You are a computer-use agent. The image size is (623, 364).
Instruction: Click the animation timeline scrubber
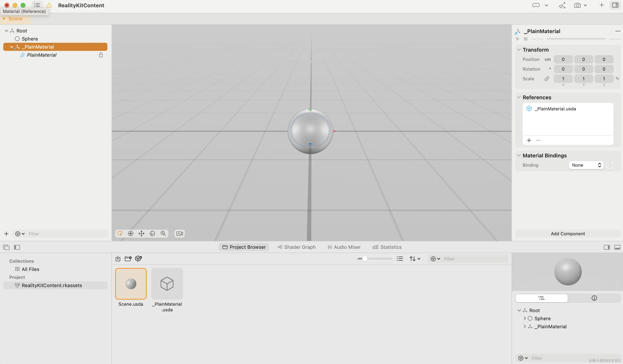(576, 39)
